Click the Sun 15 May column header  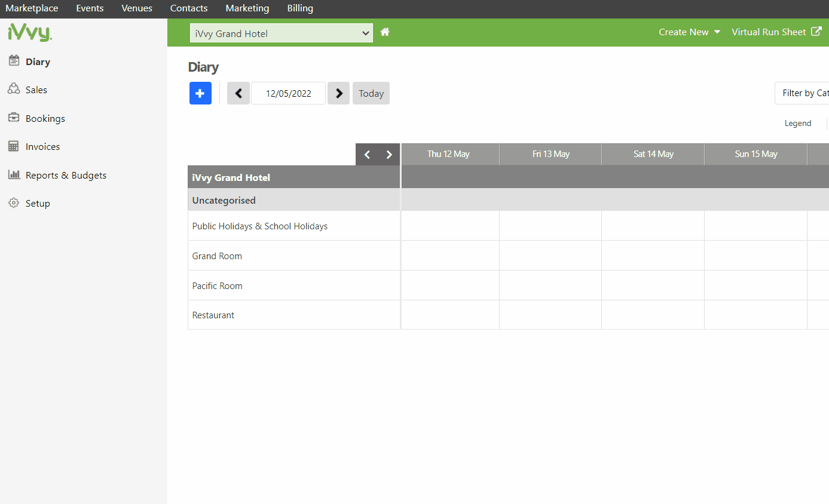[x=756, y=154]
